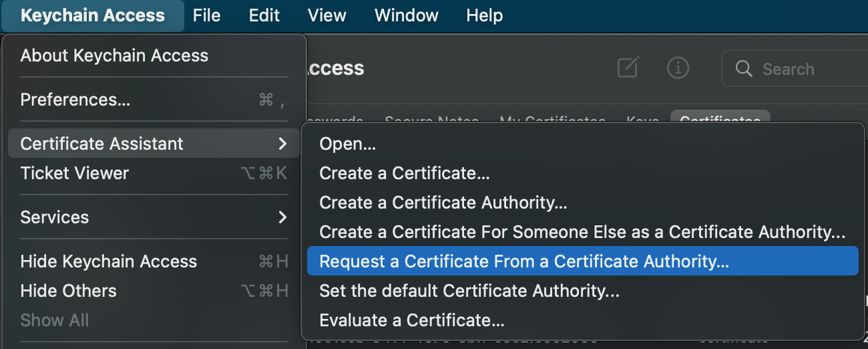Open the Keychain Access app menu
The height and width of the screenshot is (349, 868).
coord(92,15)
